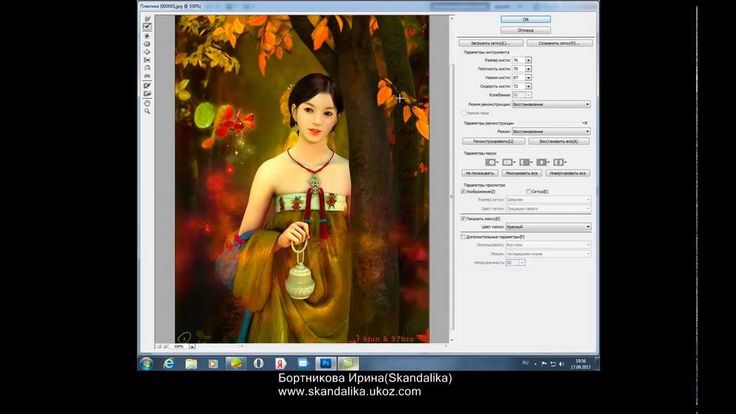Viewport: 736px width, 414px height.
Task: Click the Replace Selection mask icon
Action: coord(490,162)
